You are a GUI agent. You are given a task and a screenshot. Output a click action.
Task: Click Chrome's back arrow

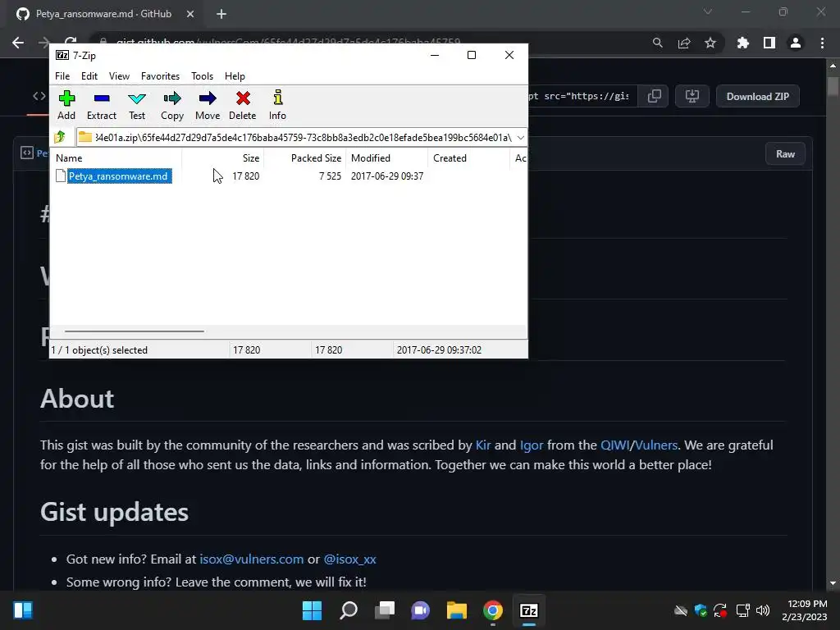18,43
